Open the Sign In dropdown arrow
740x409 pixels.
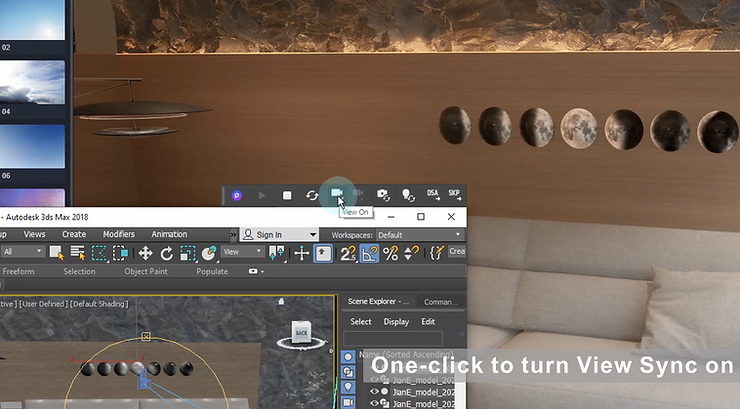coord(313,235)
